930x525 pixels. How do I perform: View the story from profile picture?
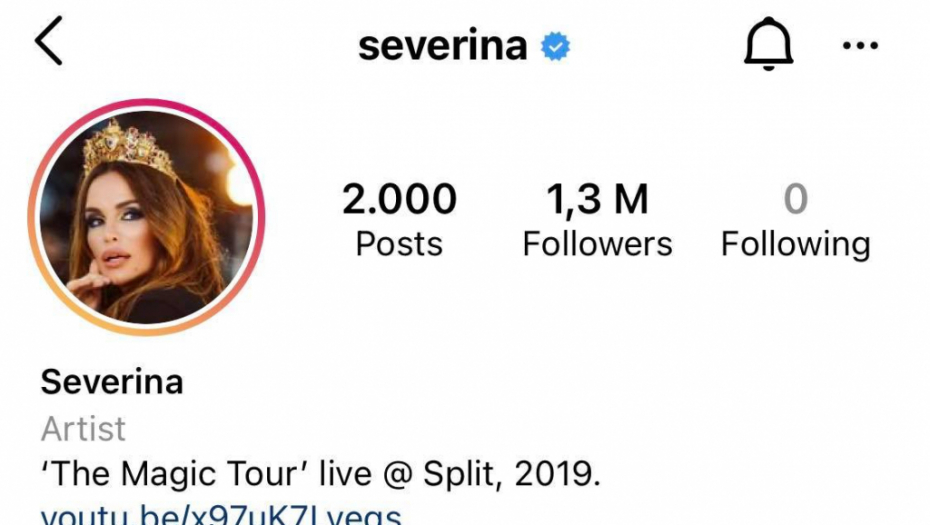[146, 217]
